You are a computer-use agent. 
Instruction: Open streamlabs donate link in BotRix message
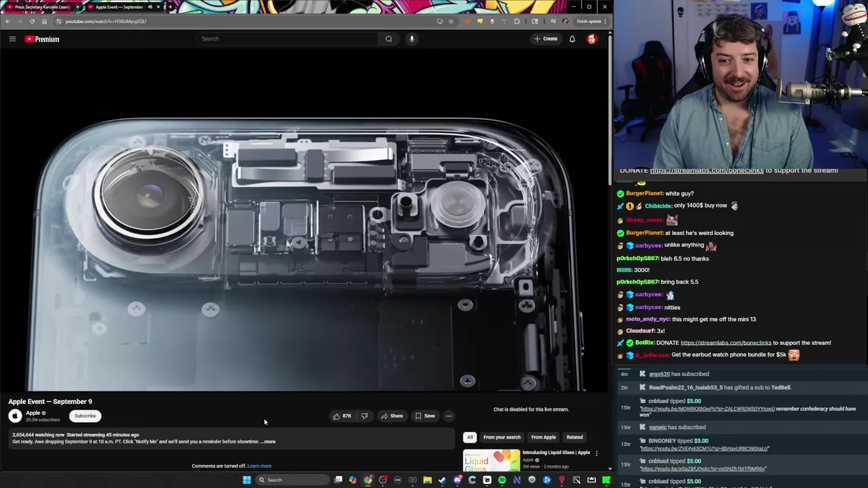pyautogui.click(x=726, y=343)
